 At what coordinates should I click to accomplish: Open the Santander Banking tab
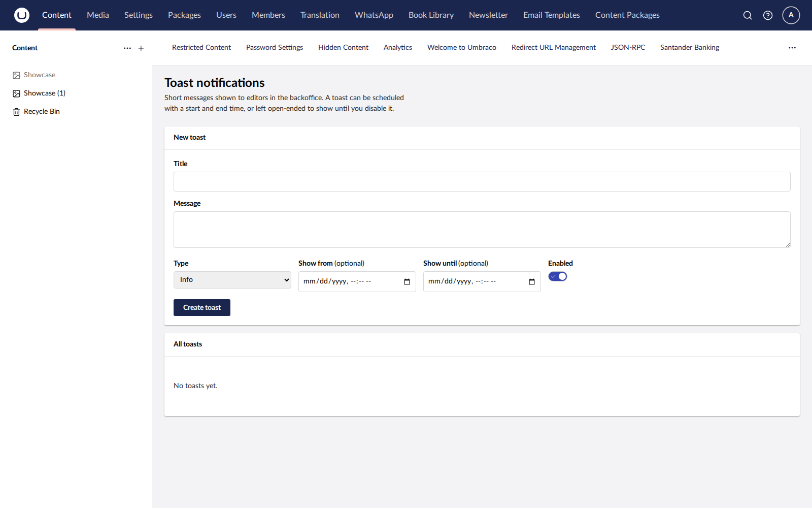690,47
